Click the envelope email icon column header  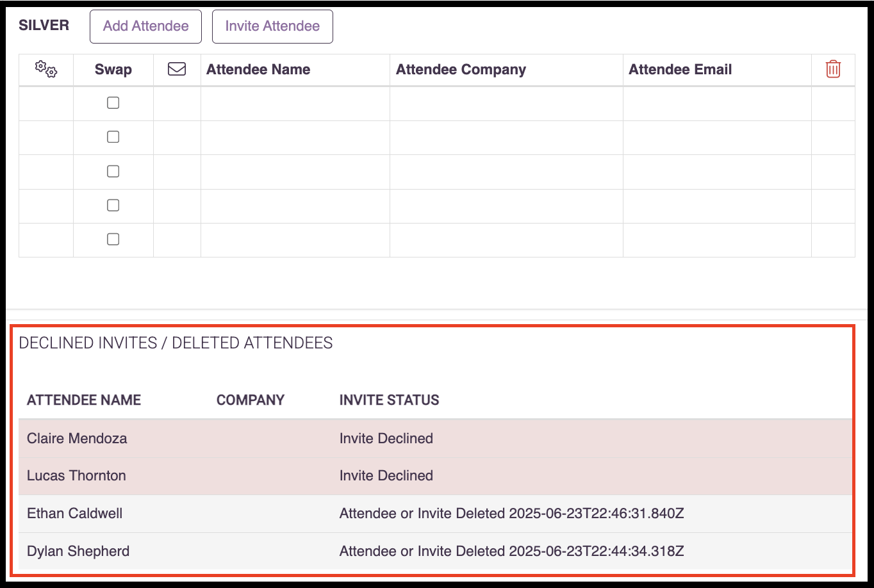click(x=177, y=69)
